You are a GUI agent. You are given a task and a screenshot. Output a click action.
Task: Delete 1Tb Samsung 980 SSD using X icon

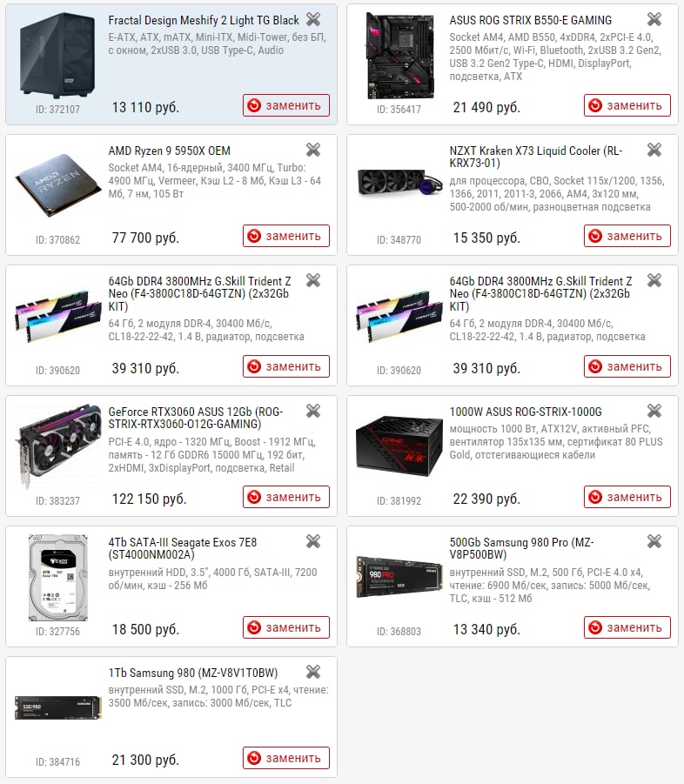click(x=313, y=672)
